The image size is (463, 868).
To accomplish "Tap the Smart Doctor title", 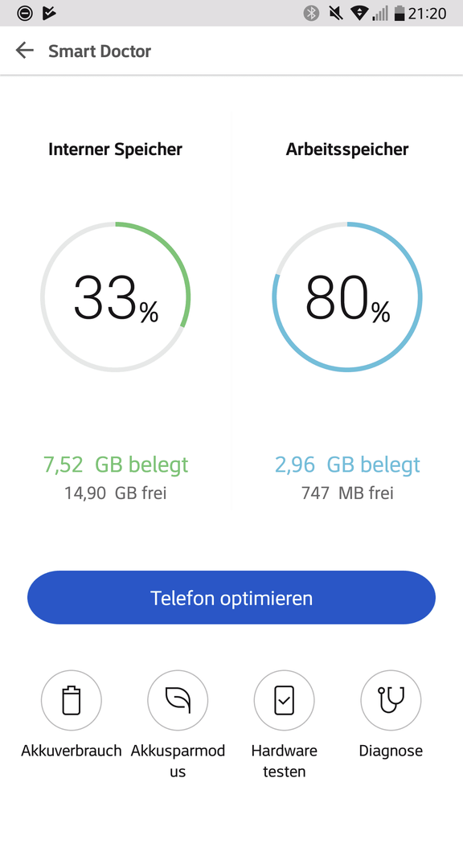I will tap(100, 51).
